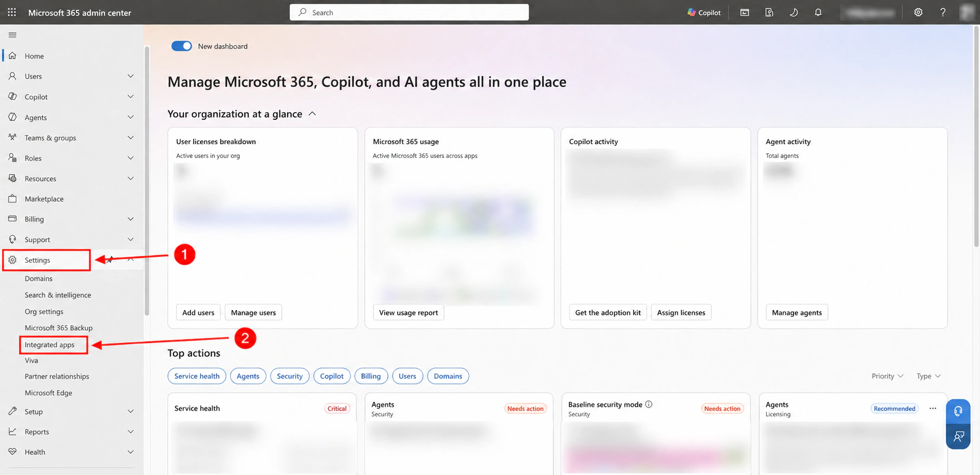Select the Domains filter pill
Viewport: 980px width, 475px height.
448,376
